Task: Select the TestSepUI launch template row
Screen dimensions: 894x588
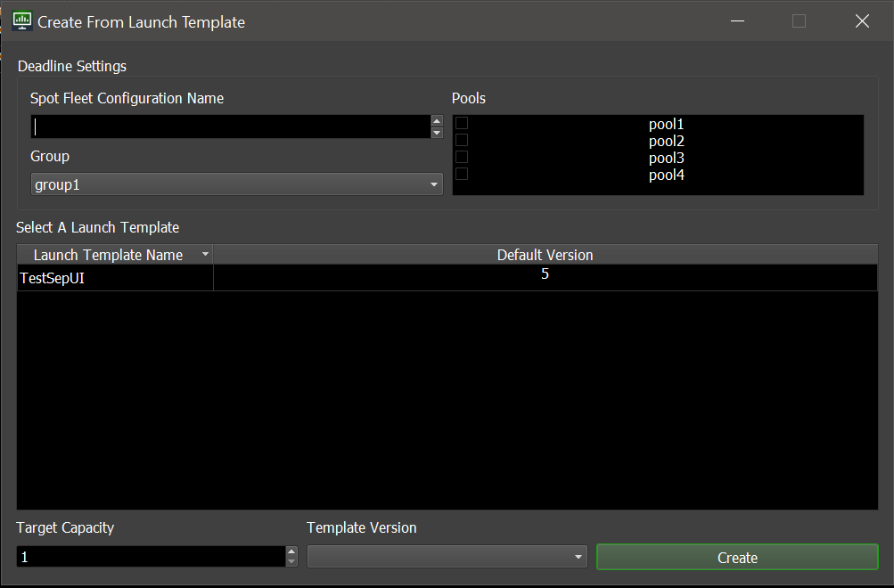Action: (x=447, y=278)
